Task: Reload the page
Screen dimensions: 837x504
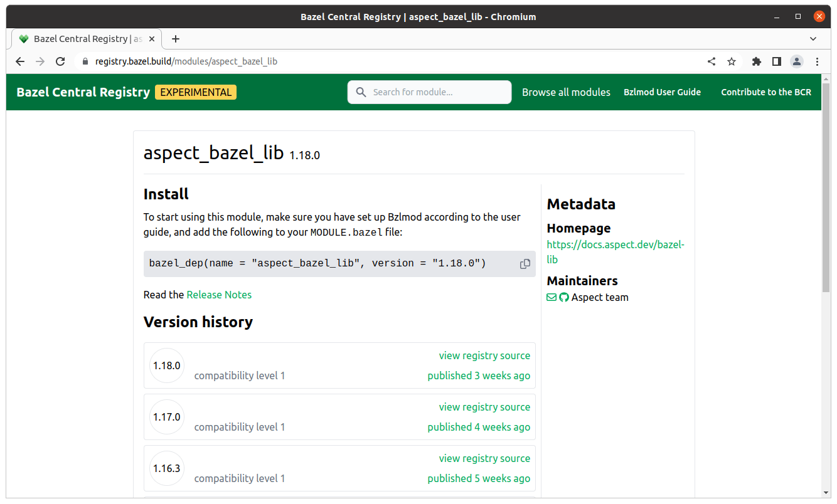Action: tap(60, 61)
